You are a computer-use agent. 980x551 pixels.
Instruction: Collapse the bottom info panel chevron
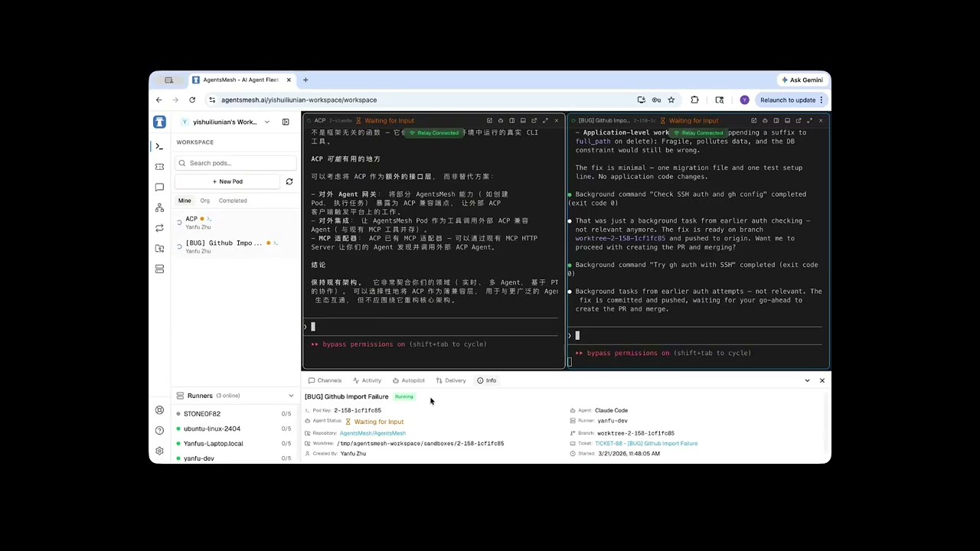click(x=807, y=380)
